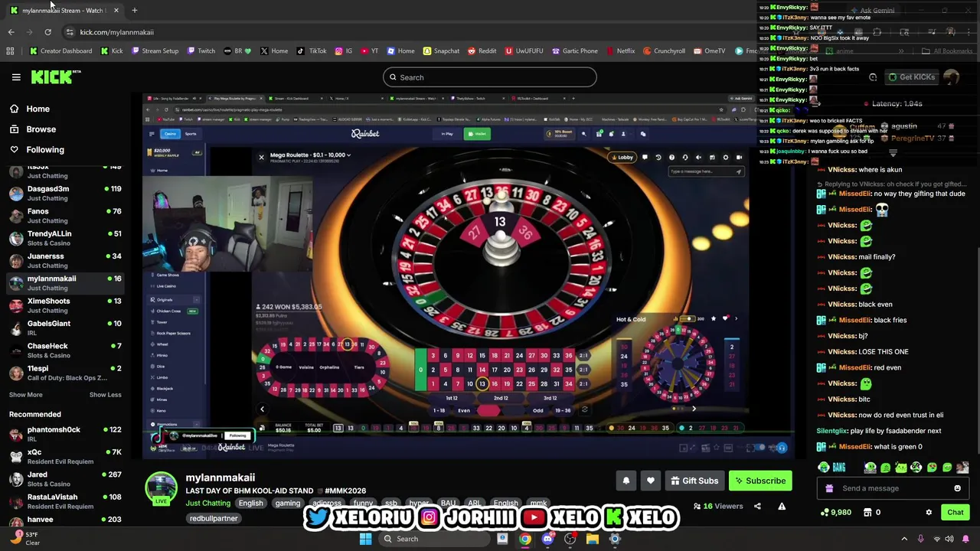
Task: Click the Send a message input
Action: pos(892,488)
